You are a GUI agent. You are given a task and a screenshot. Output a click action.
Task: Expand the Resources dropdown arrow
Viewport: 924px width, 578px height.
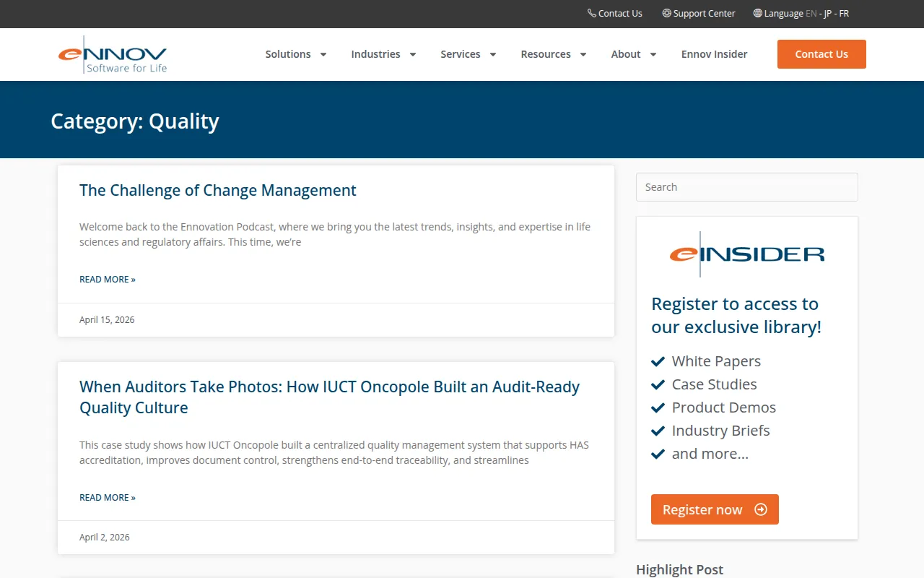click(x=583, y=54)
